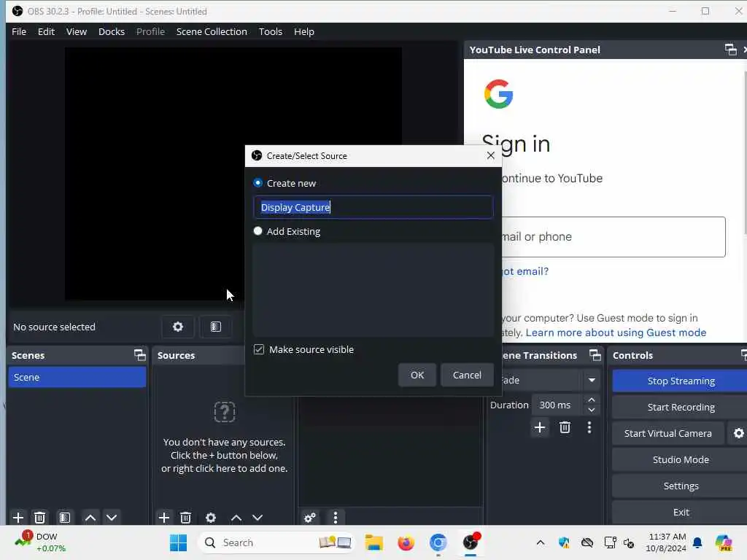Show hidden tray icons chevron
This screenshot has height=560, width=747.
(x=541, y=542)
